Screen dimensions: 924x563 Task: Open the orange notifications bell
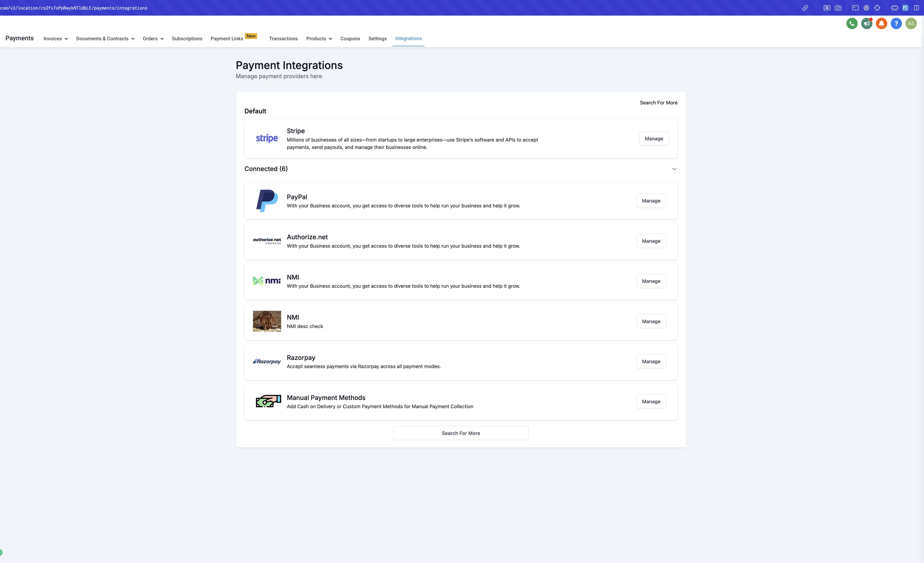pos(881,24)
